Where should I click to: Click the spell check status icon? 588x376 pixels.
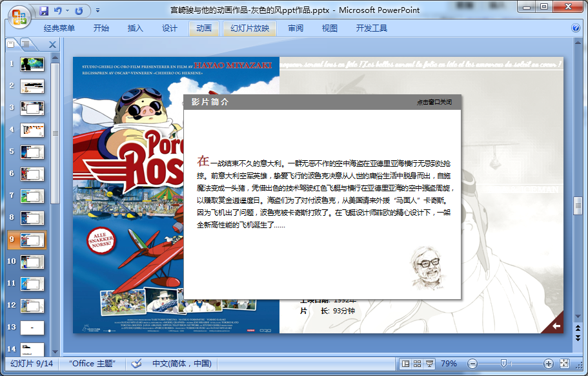pos(136,364)
